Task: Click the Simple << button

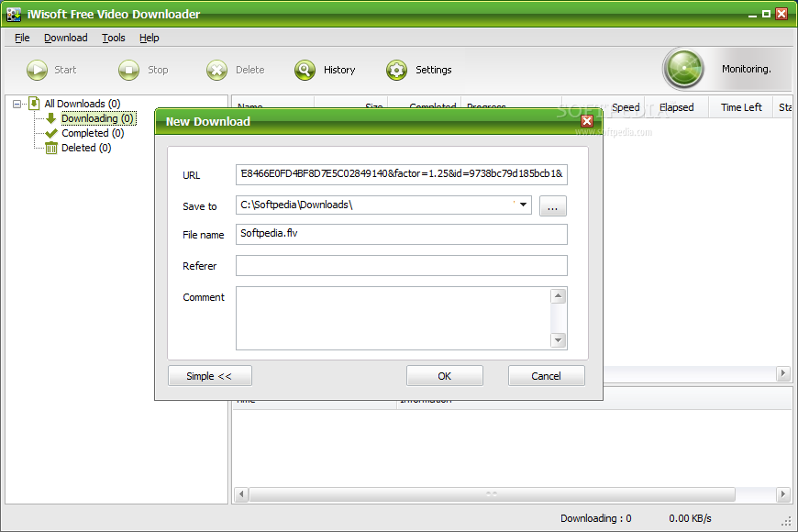Action: pos(210,376)
